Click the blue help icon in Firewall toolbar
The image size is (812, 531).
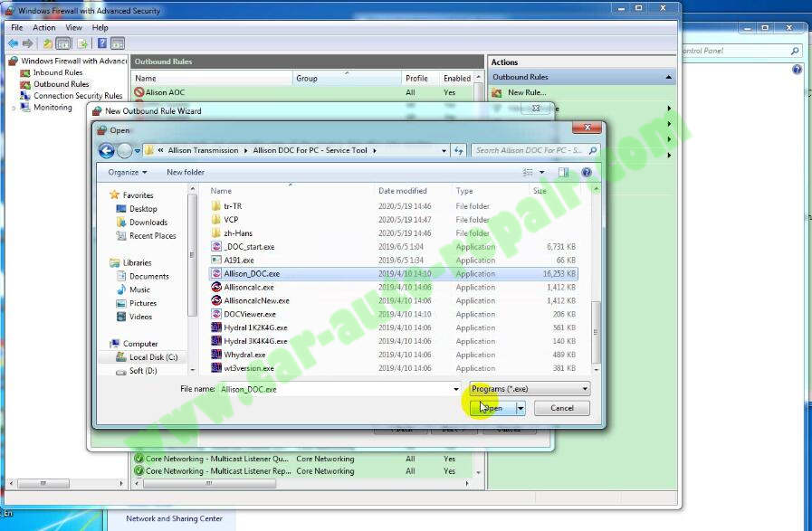click(102, 43)
